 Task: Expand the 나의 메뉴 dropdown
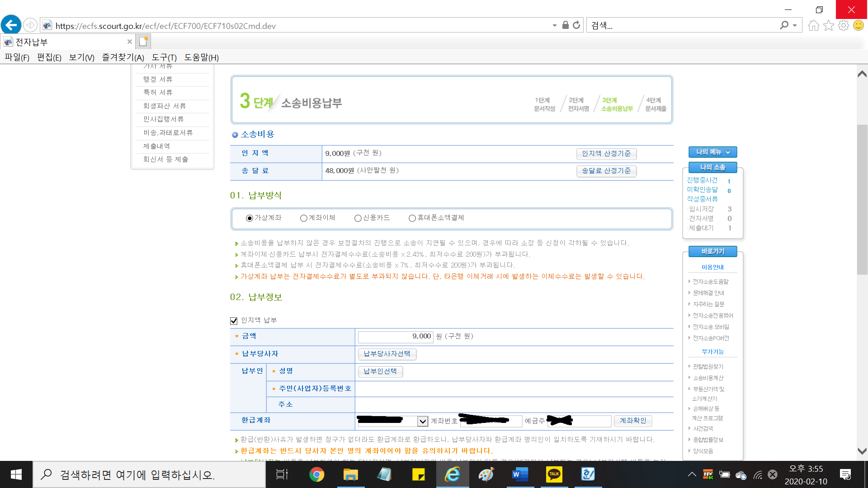(x=712, y=152)
